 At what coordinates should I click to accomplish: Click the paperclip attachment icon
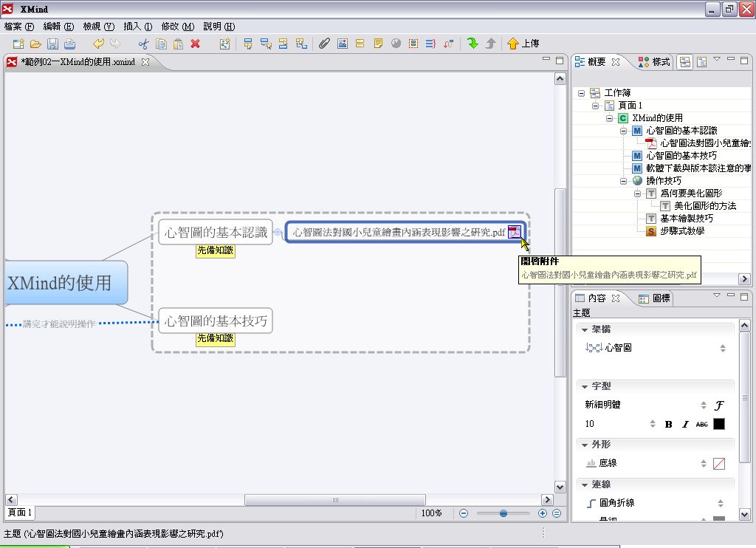click(324, 44)
